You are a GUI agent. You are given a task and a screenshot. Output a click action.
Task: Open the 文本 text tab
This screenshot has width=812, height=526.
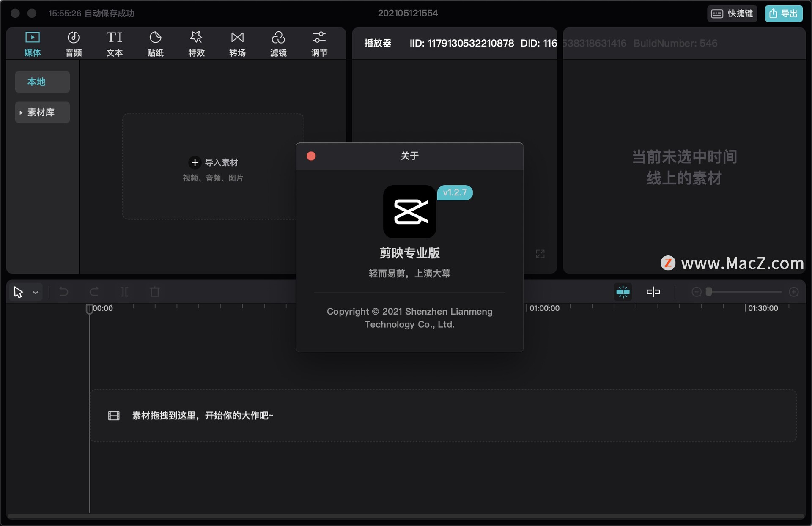point(114,44)
